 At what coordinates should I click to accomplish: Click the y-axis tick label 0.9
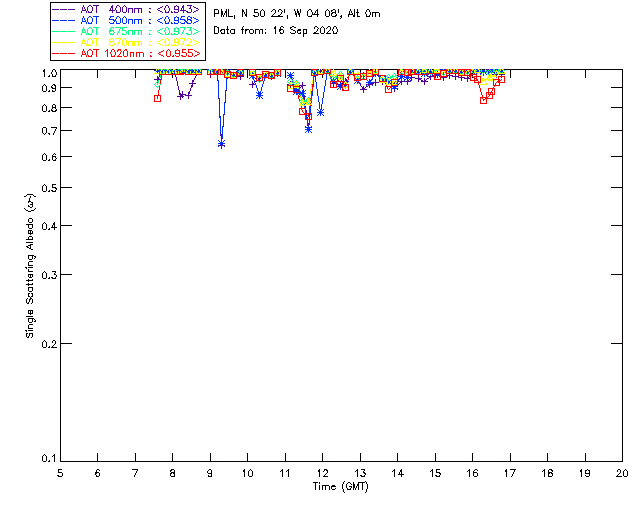pos(49,88)
